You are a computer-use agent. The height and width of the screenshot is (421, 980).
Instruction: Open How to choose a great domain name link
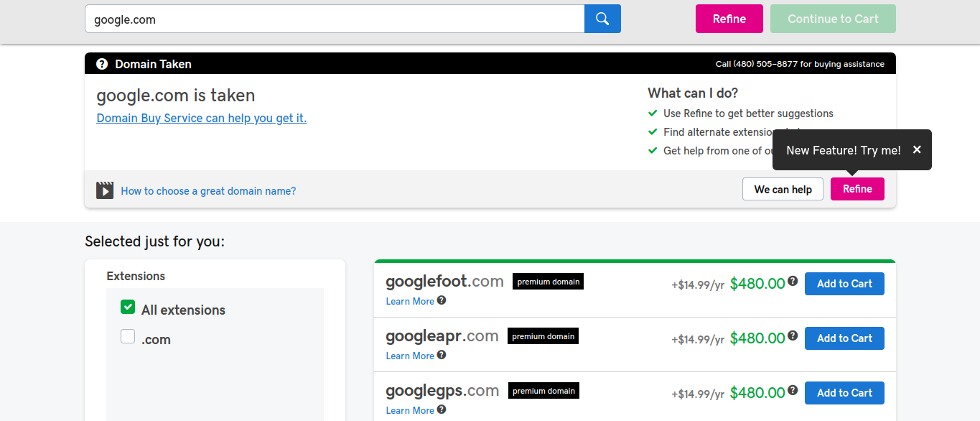pyautogui.click(x=208, y=191)
